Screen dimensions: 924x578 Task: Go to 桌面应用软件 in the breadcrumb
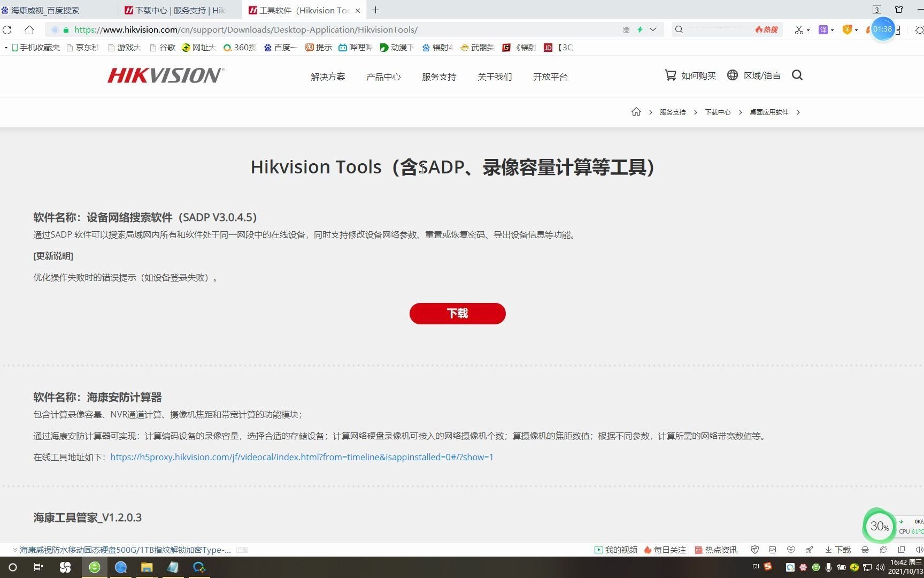point(769,112)
